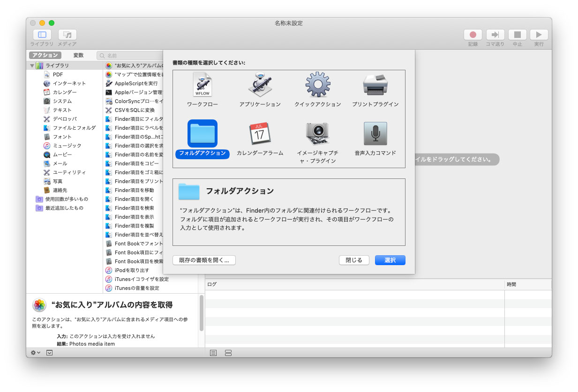The height and width of the screenshot is (392, 578).
Task: Toggle the ライブラリ toolbar button
Action: point(42,35)
